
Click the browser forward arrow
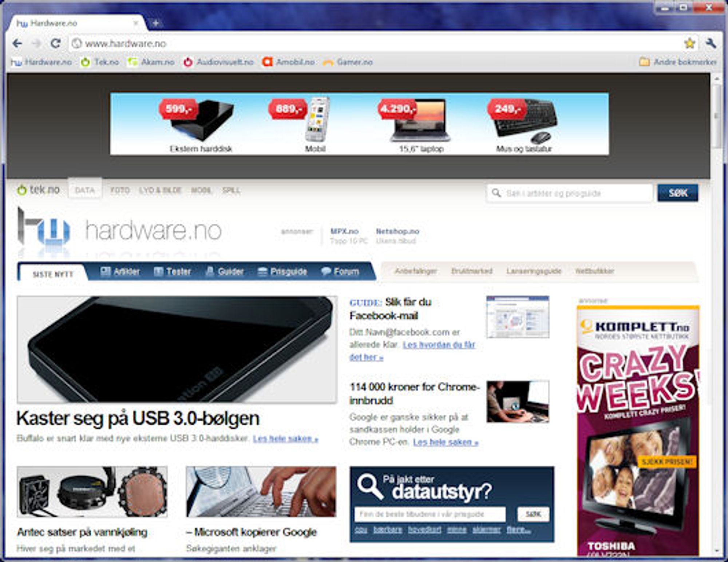36,44
